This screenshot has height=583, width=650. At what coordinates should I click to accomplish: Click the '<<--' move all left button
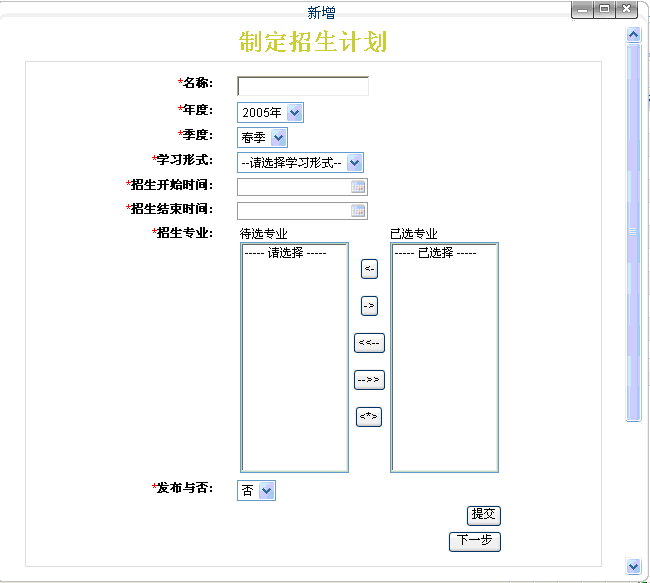(x=369, y=343)
